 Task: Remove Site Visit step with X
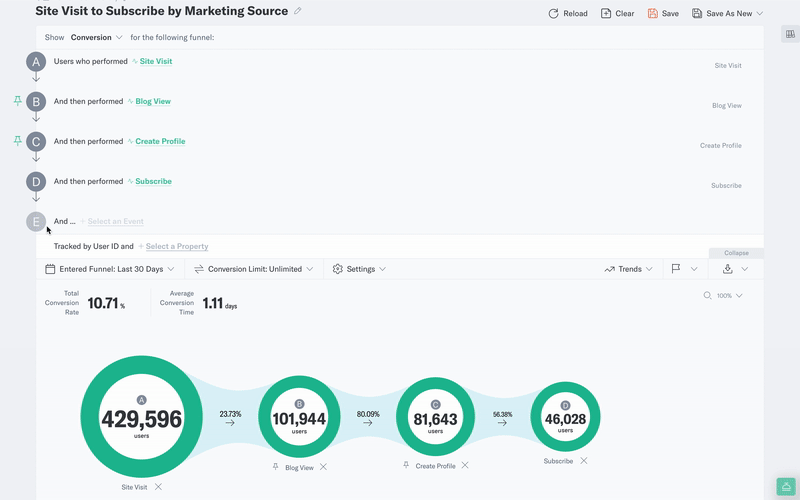158,487
